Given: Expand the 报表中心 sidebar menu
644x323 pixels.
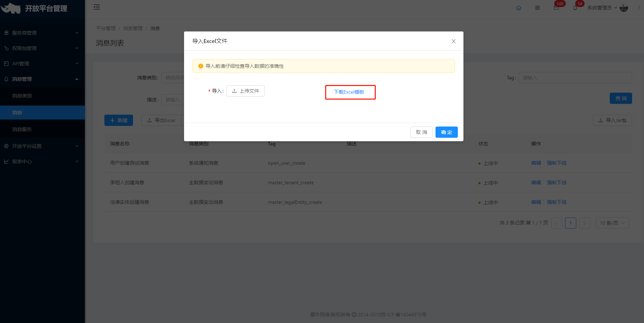Looking at the screenshot, I should (x=42, y=161).
